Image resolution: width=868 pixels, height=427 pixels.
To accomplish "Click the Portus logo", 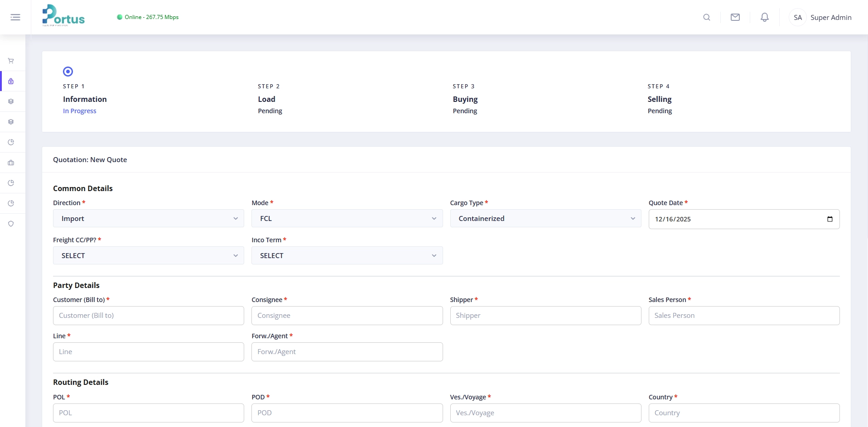I will tap(63, 16).
